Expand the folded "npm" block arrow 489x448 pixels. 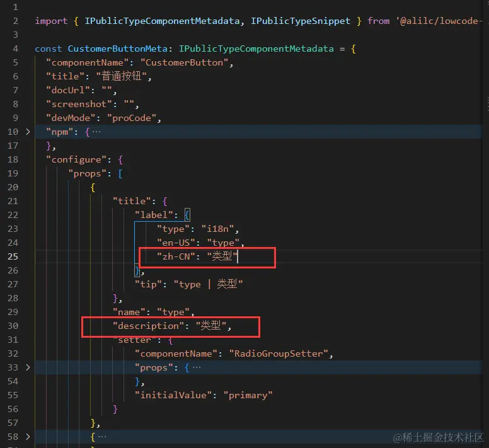coord(28,132)
